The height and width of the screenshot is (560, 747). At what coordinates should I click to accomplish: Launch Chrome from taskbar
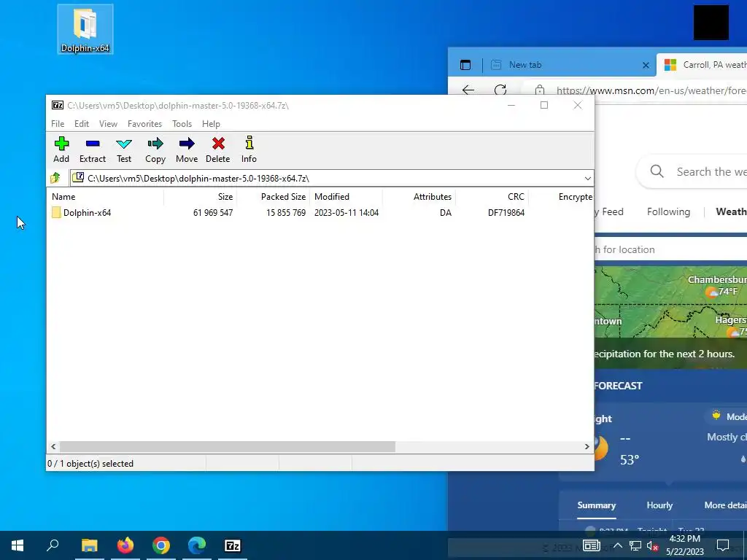161,545
